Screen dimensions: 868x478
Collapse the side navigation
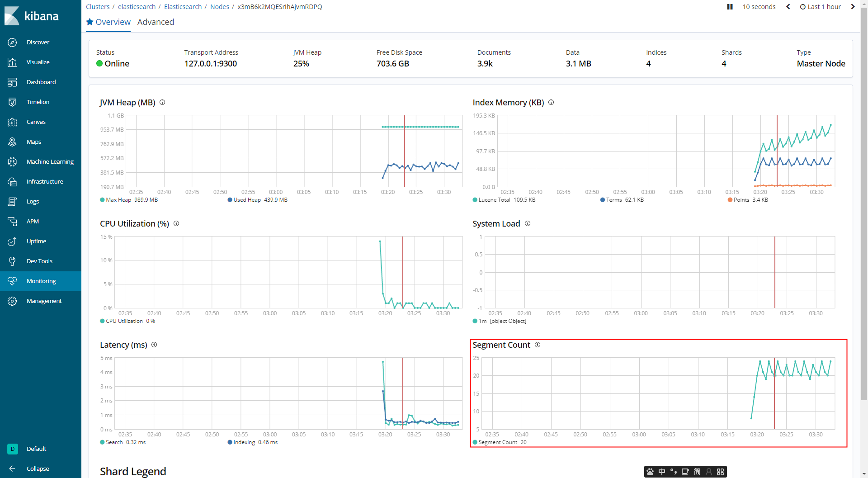[41, 469]
